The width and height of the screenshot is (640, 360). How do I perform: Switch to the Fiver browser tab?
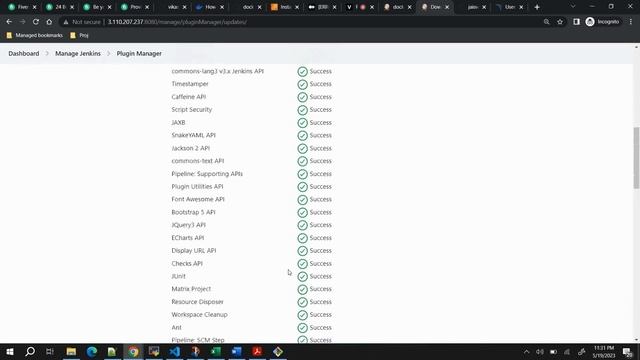(22, 7)
